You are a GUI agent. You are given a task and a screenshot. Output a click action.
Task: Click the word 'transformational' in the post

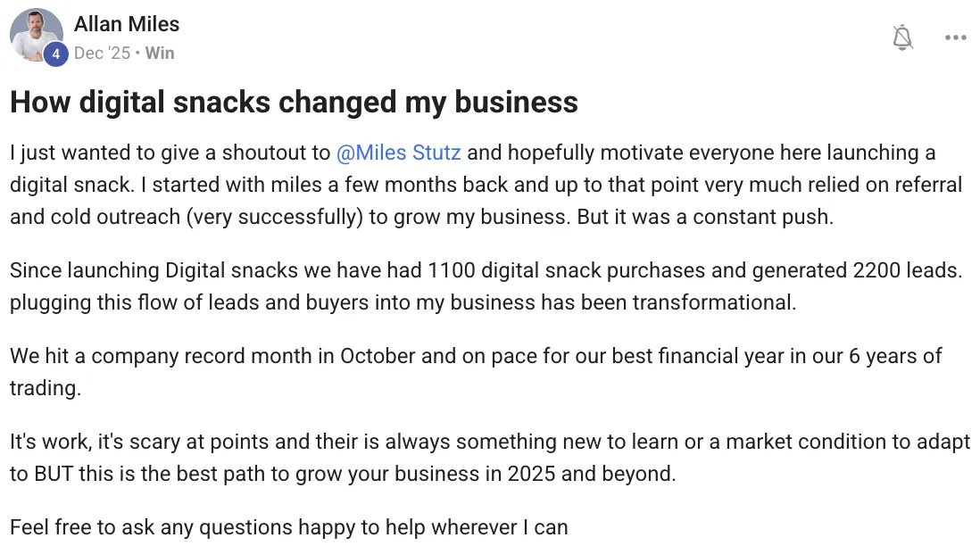pyautogui.click(x=713, y=302)
